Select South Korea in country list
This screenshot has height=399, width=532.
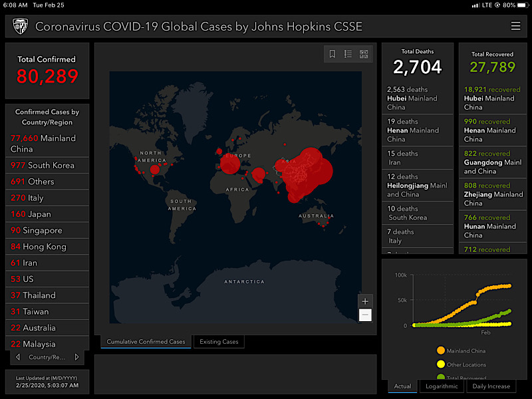click(x=47, y=165)
